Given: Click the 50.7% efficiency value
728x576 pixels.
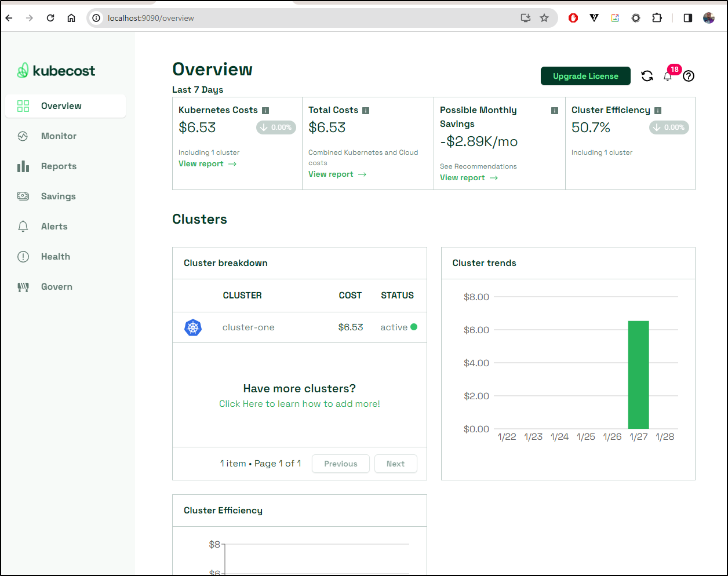Looking at the screenshot, I should point(591,127).
